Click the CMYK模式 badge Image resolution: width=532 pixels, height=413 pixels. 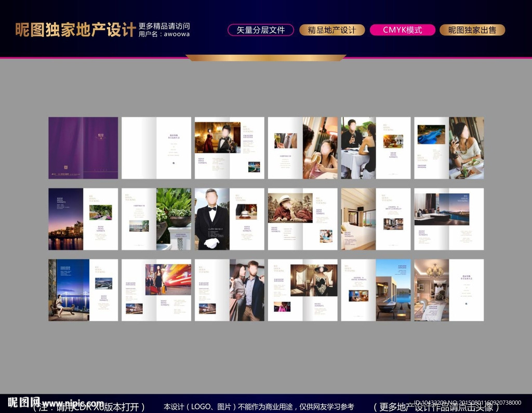(403, 30)
